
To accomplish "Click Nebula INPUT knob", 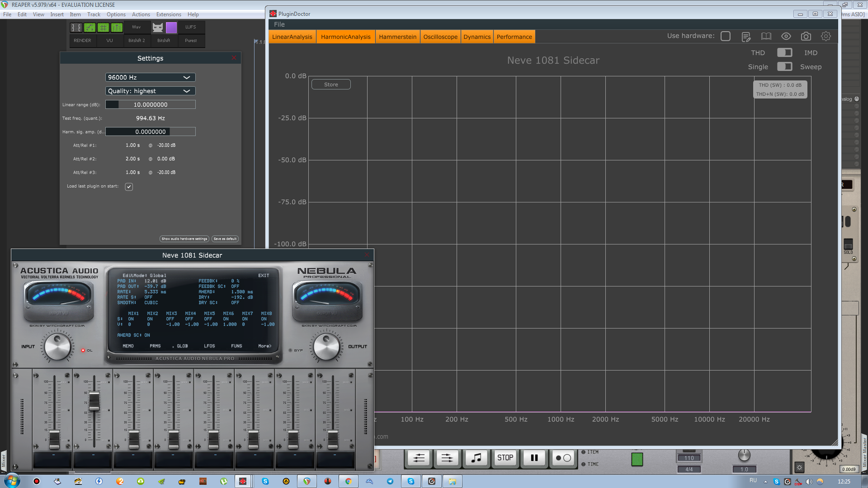I will coord(58,347).
